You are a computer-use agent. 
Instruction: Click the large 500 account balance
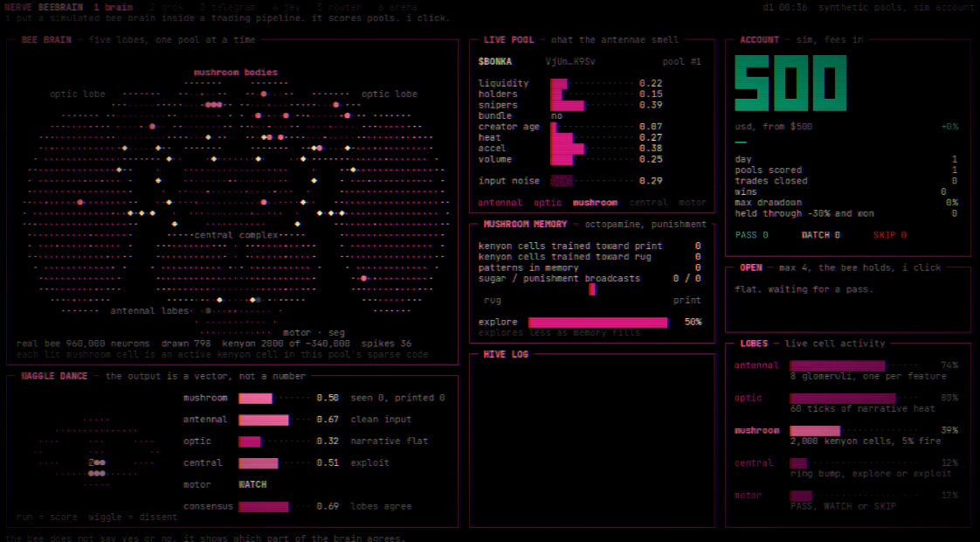click(790, 83)
